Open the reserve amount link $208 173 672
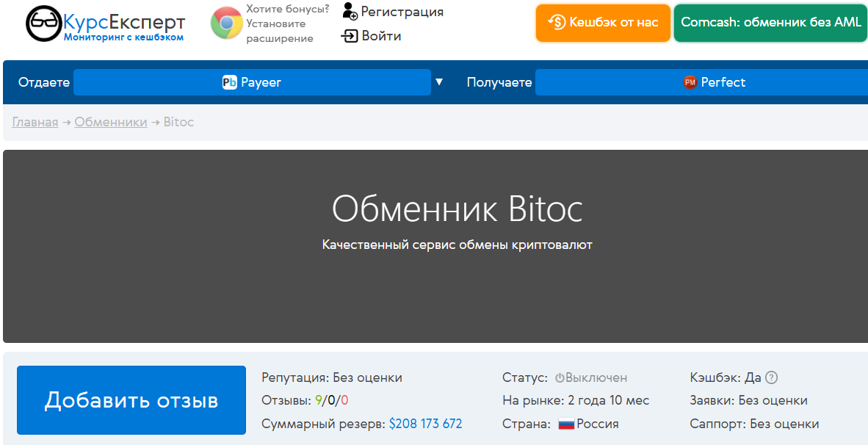 (x=425, y=424)
